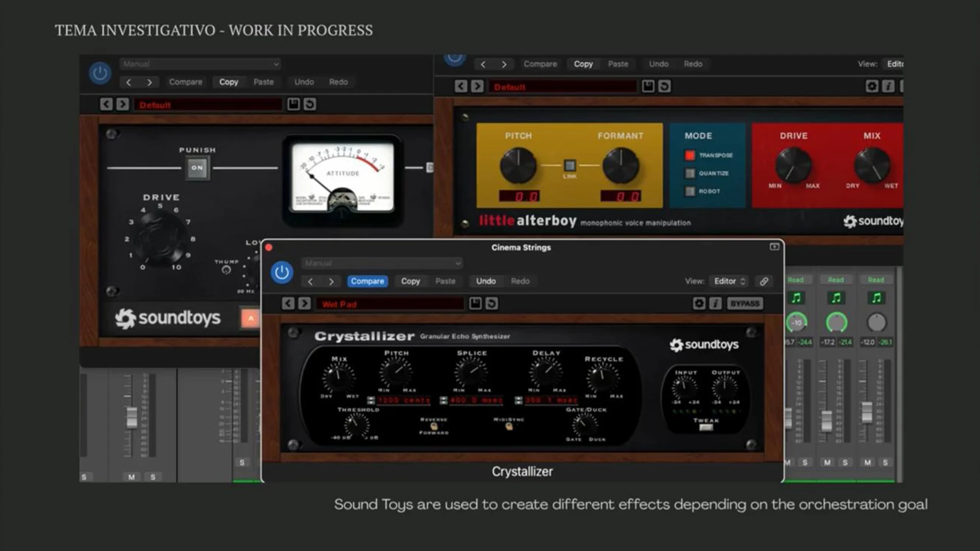Click the Crystallizer Mix knob
This screenshot has height=551, width=980.
pos(338,378)
